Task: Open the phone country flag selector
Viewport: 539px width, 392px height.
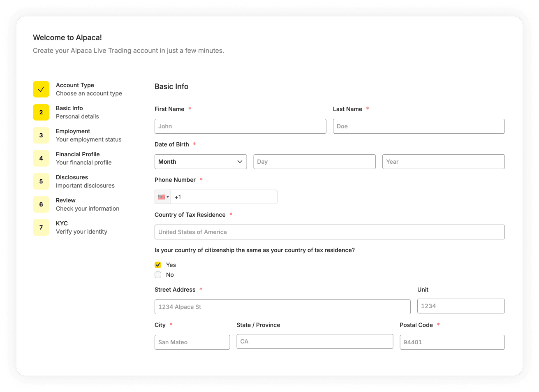Action: [163, 197]
